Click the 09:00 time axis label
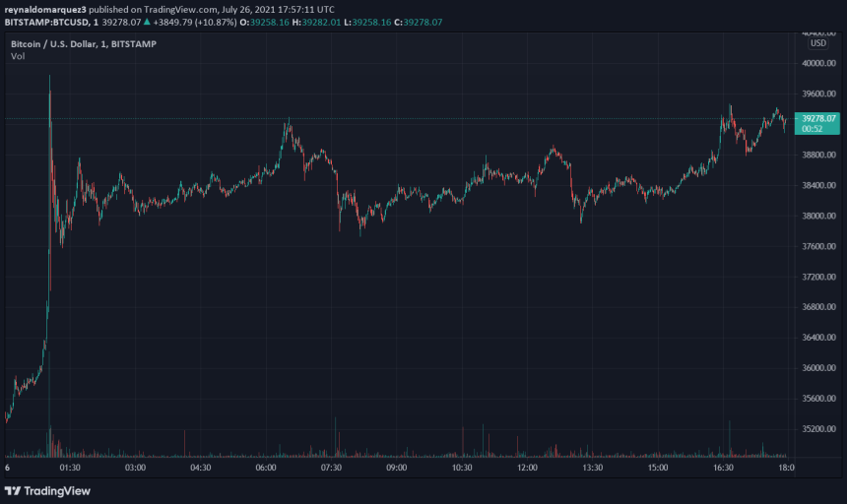The height and width of the screenshot is (504, 847). [397, 468]
